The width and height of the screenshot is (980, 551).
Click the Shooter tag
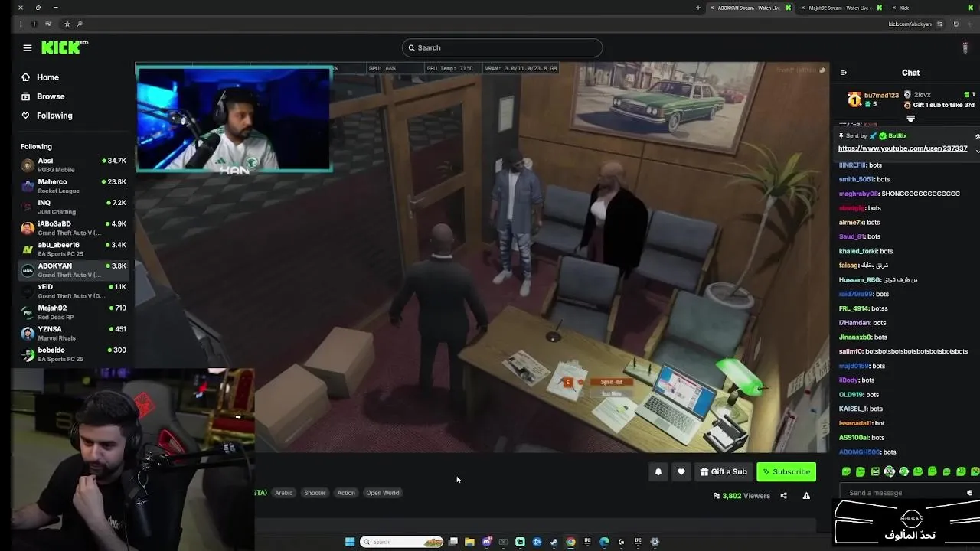click(x=315, y=493)
